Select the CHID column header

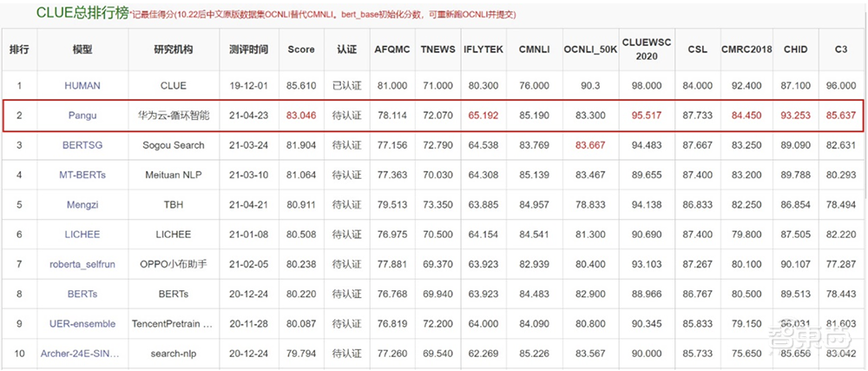pyautogui.click(x=796, y=50)
